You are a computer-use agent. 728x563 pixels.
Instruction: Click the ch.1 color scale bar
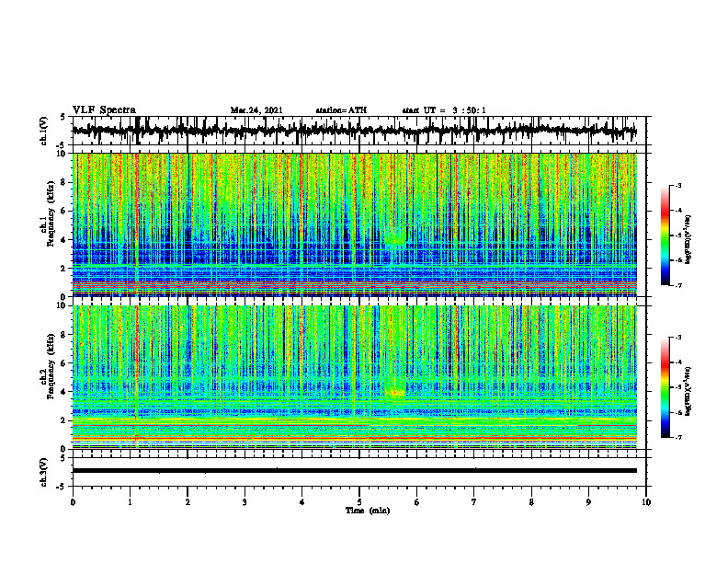pyautogui.click(x=665, y=236)
